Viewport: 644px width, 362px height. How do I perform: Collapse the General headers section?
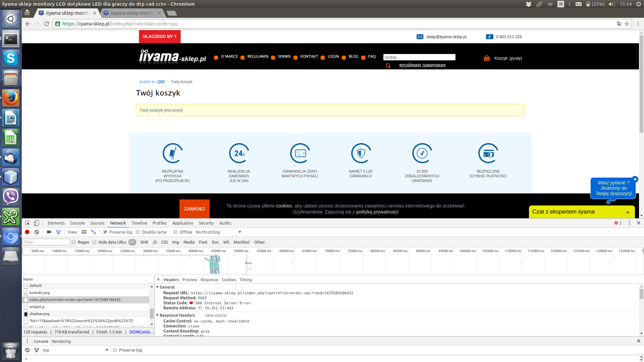click(158, 287)
